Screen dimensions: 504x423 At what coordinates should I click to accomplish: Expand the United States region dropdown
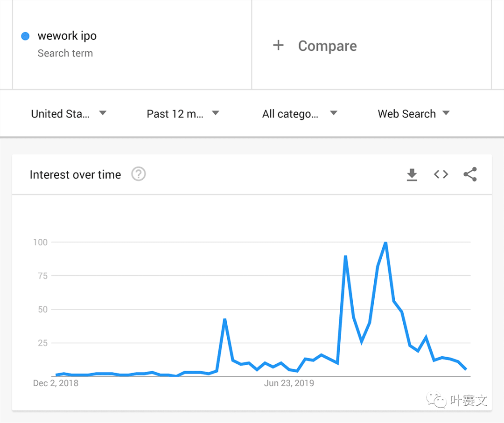point(69,114)
